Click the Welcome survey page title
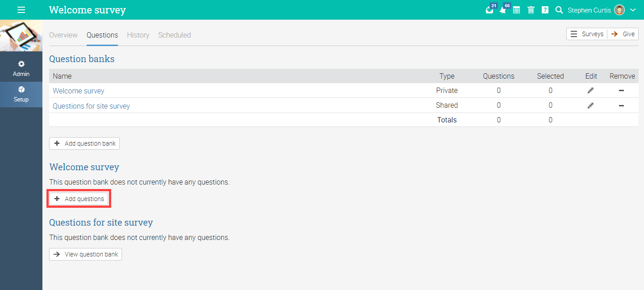 pos(88,10)
